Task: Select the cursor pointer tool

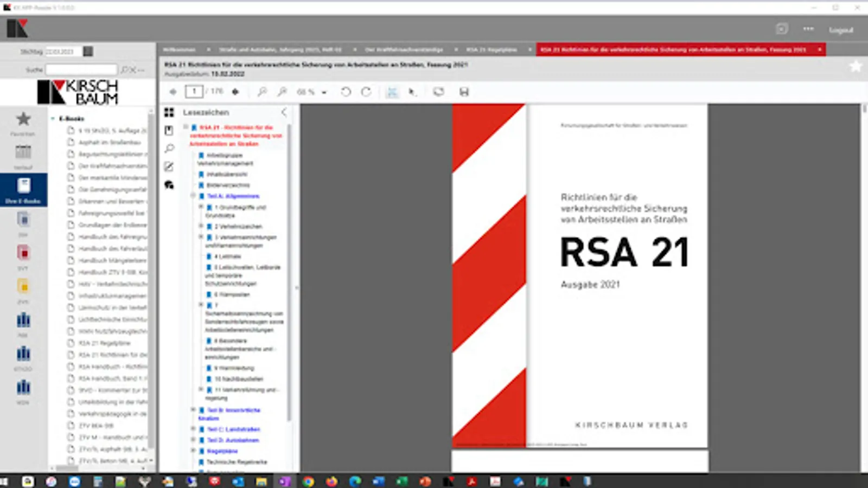Action: (412, 92)
